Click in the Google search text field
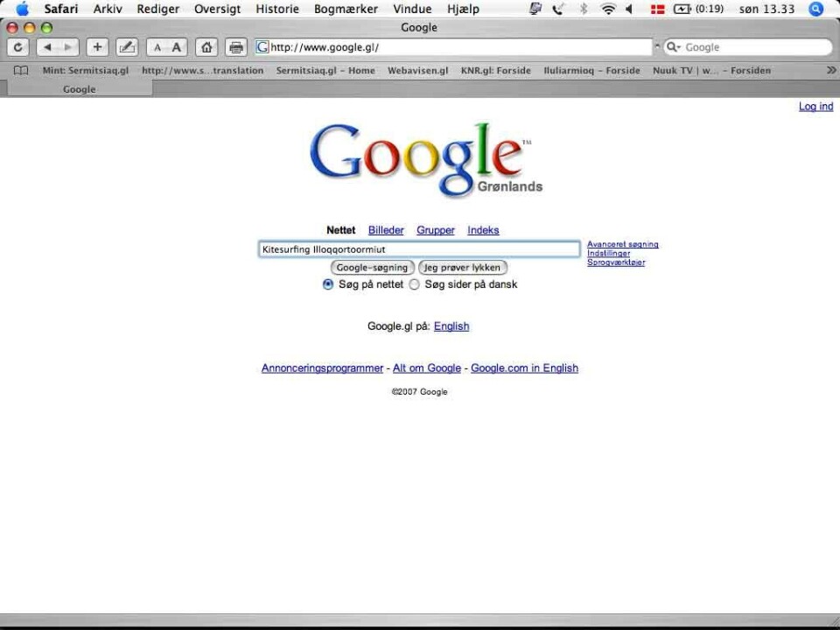 click(419, 249)
